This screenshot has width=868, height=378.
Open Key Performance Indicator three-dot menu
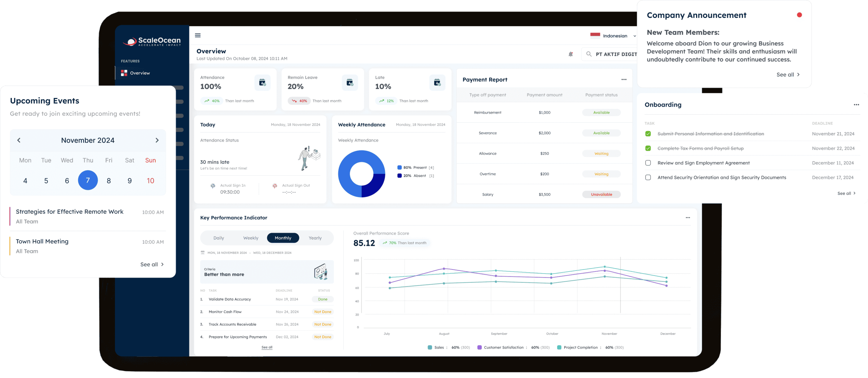tap(688, 218)
